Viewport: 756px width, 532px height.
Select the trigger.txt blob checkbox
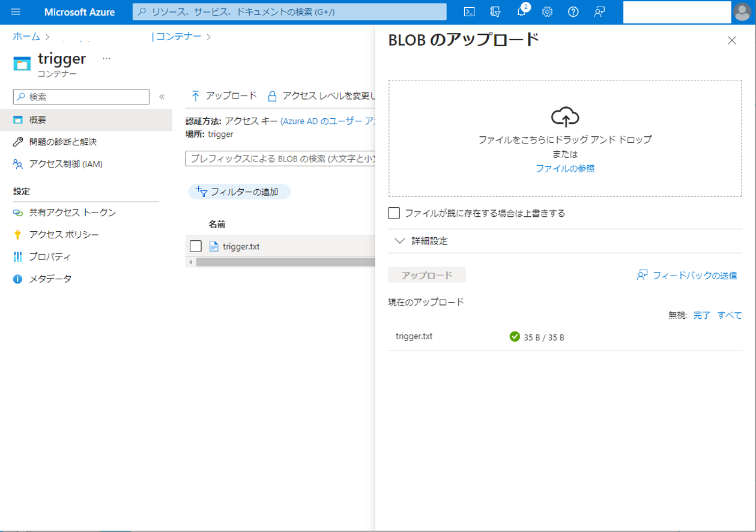(x=195, y=246)
